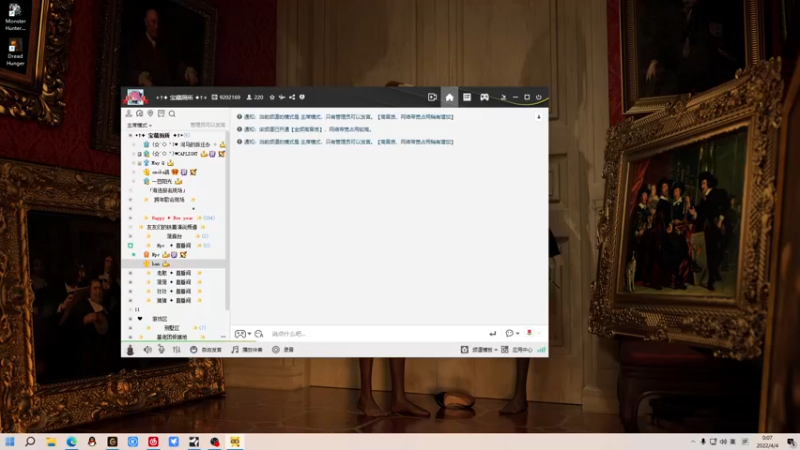
Task: Select the Happy New year channel
Action: (172, 218)
